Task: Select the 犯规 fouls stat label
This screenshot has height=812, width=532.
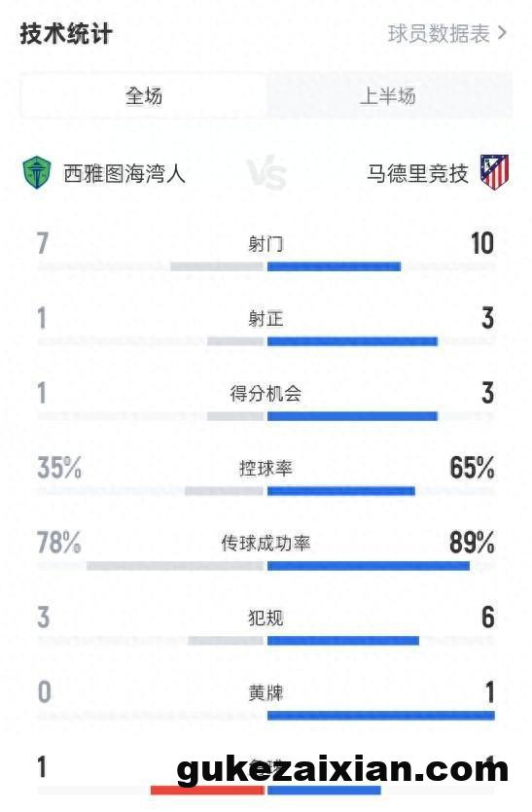Action: [x=266, y=618]
